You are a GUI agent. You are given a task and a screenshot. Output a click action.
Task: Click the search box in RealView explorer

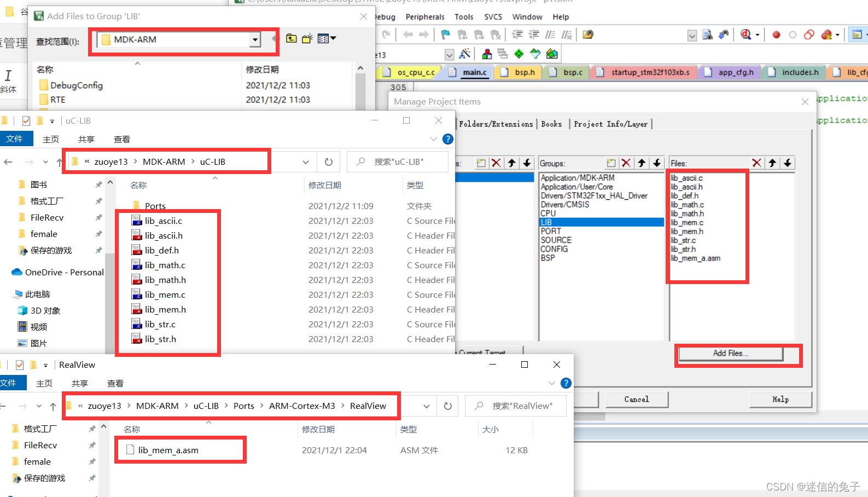pyautogui.click(x=516, y=406)
